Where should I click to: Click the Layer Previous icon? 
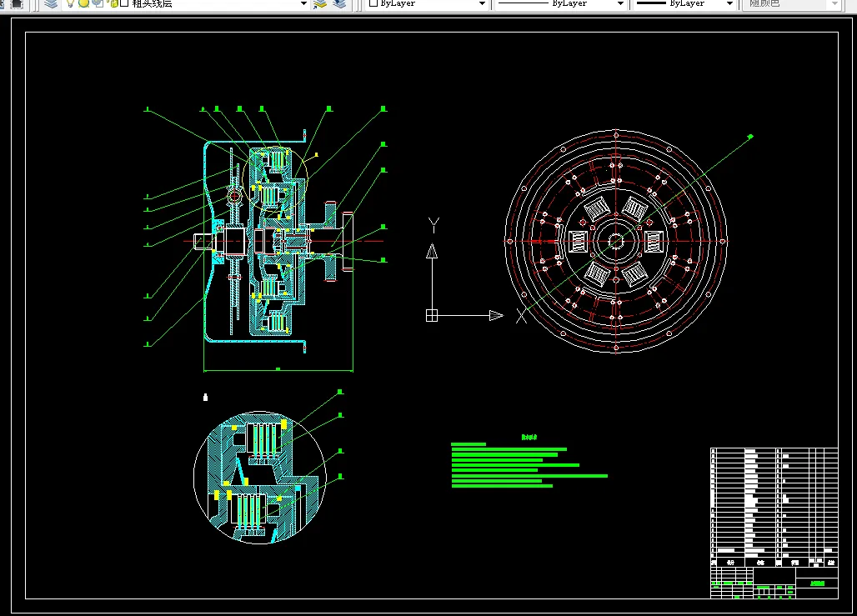point(339,3)
